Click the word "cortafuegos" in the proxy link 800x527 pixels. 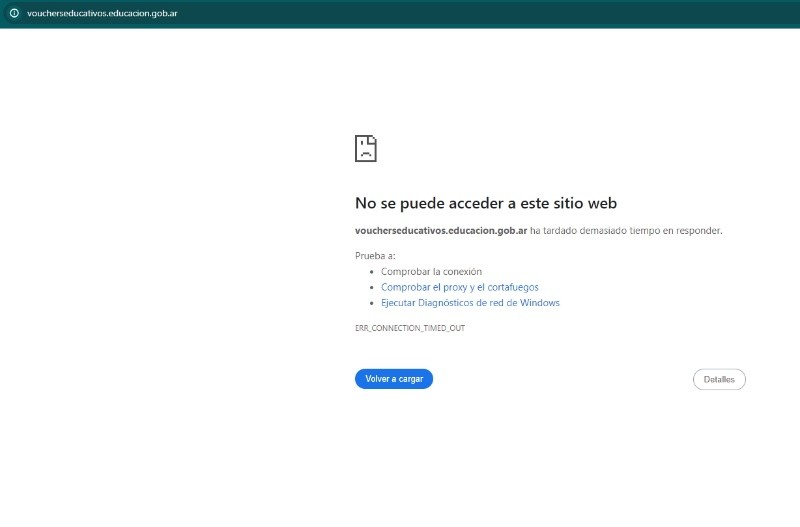515,287
